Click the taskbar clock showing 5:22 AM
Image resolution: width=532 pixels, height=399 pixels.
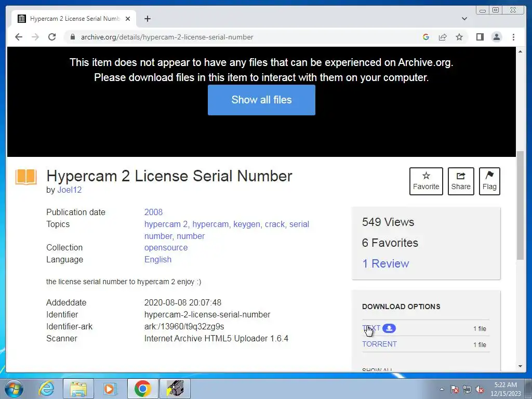pos(506,389)
